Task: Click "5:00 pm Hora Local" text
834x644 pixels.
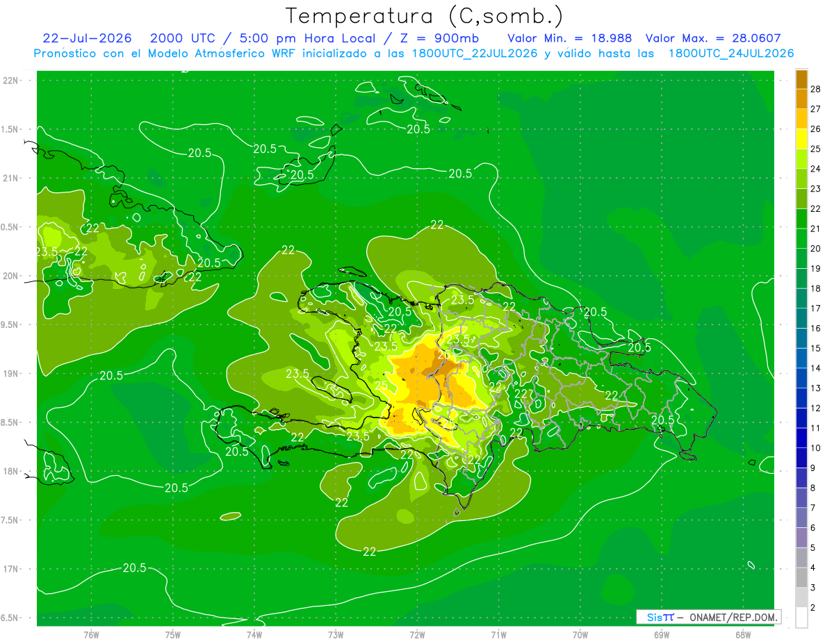Action: click(x=307, y=38)
